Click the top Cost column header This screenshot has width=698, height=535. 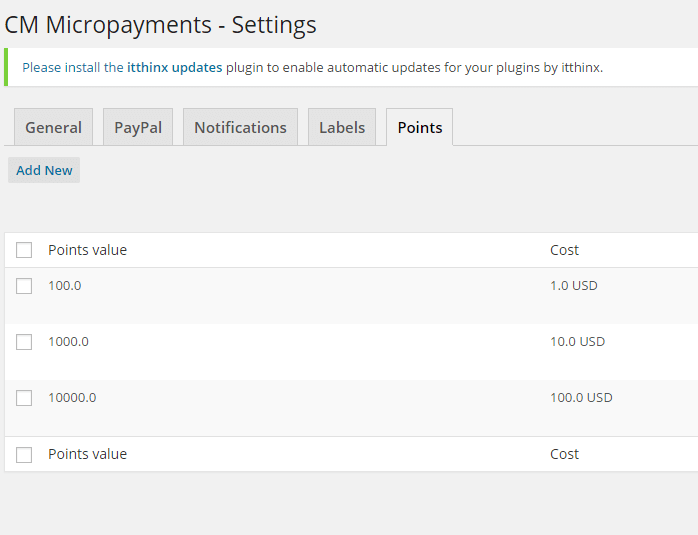pyautogui.click(x=564, y=250)
